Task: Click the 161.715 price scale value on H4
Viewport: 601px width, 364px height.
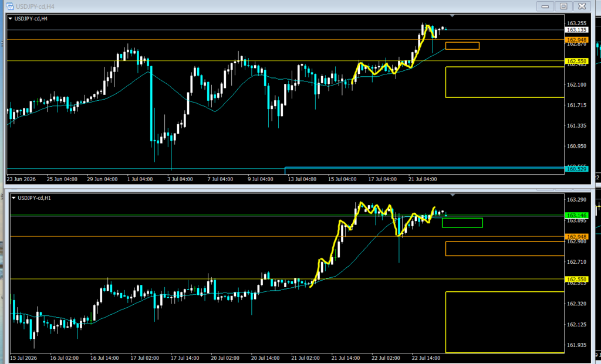Action: [x=576, y=105]
